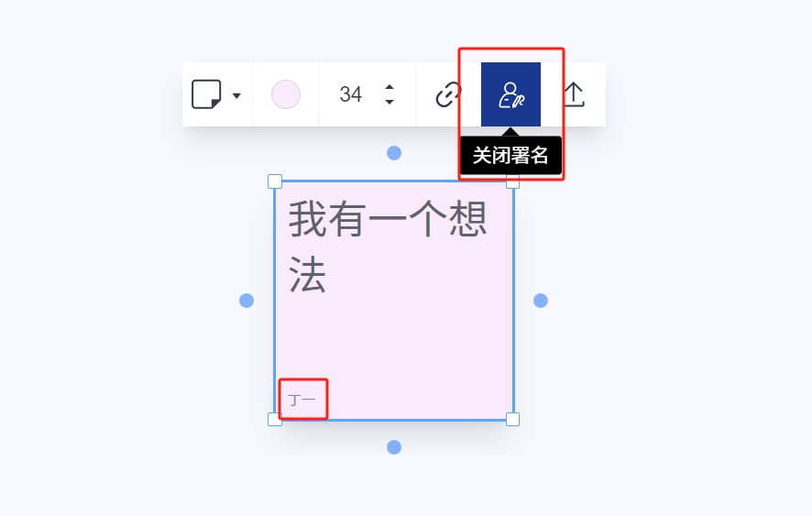Click the top-right resize handle

512,181
